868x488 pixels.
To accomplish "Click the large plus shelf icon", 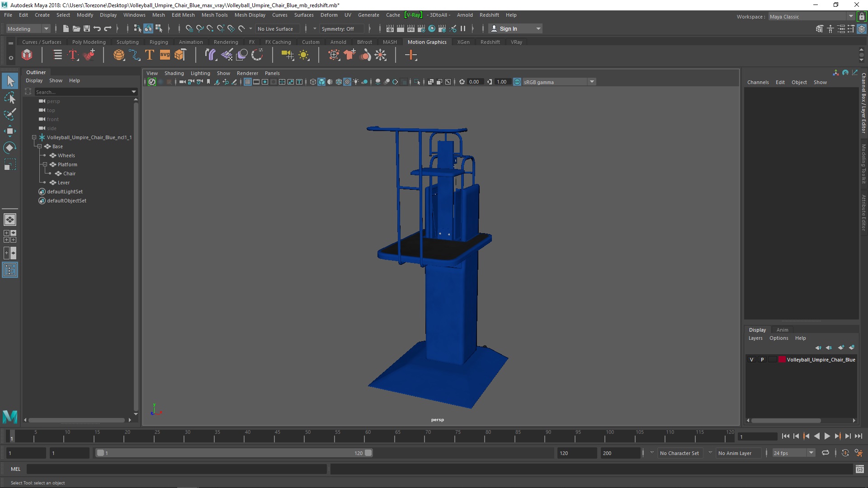I will click(x=411, y=55).
